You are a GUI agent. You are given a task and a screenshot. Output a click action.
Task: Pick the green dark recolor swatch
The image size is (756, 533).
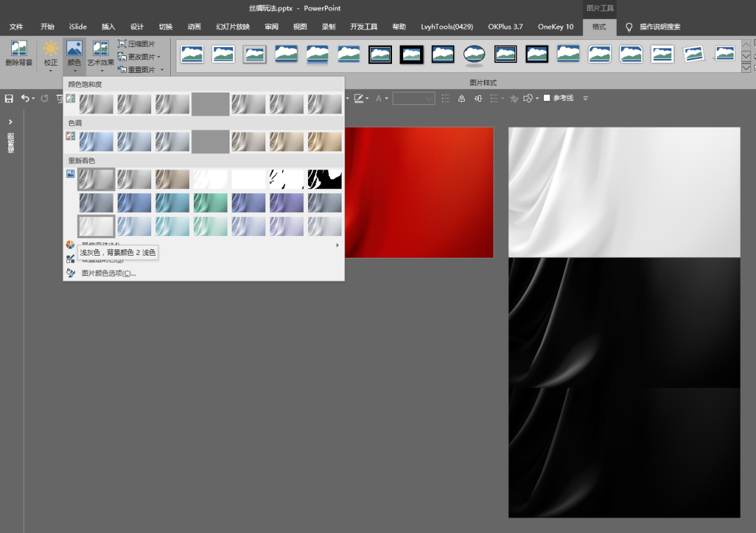210,203
